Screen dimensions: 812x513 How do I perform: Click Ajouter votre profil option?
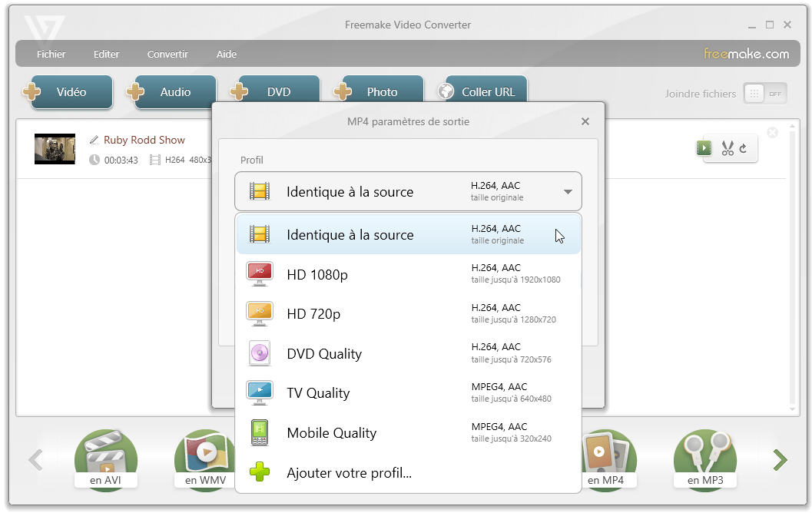409,472
